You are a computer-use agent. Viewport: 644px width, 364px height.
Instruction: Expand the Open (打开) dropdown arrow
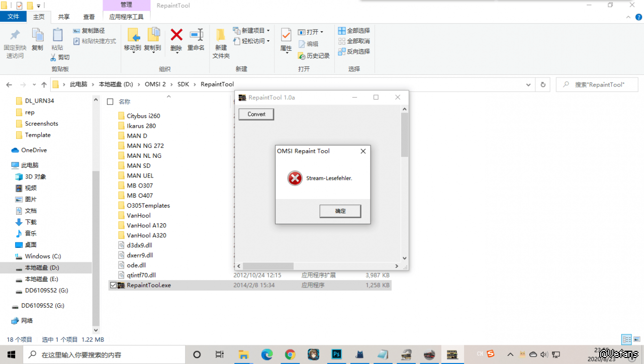coord(322,32)
